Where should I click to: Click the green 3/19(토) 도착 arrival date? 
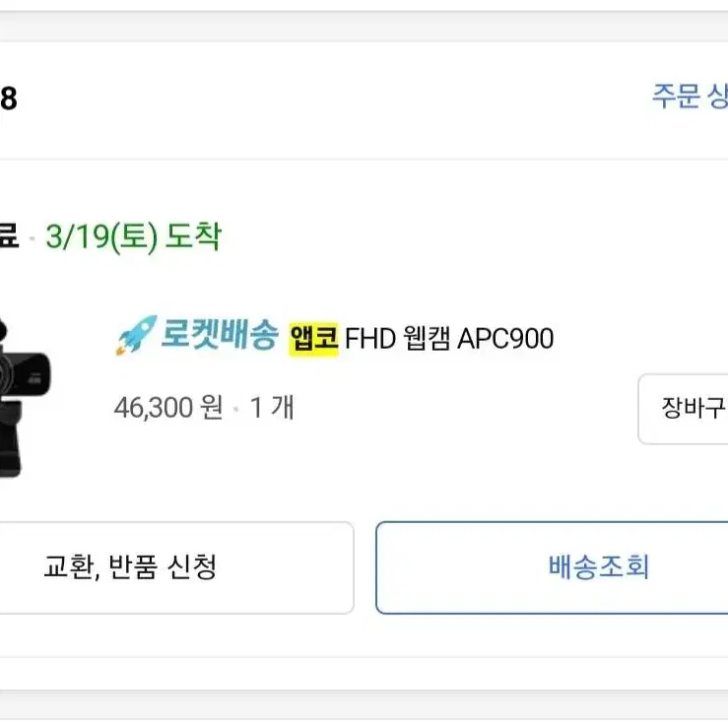click(134, 236)
